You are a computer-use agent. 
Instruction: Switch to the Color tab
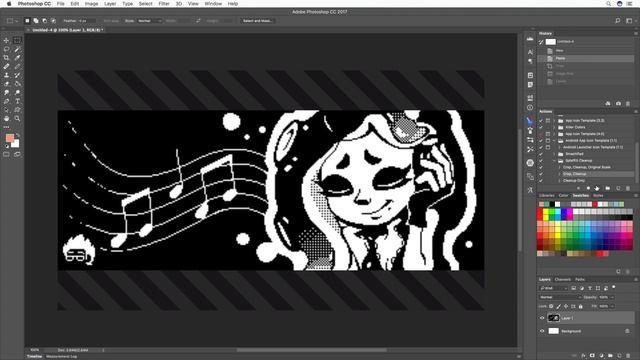pos(563,196)
